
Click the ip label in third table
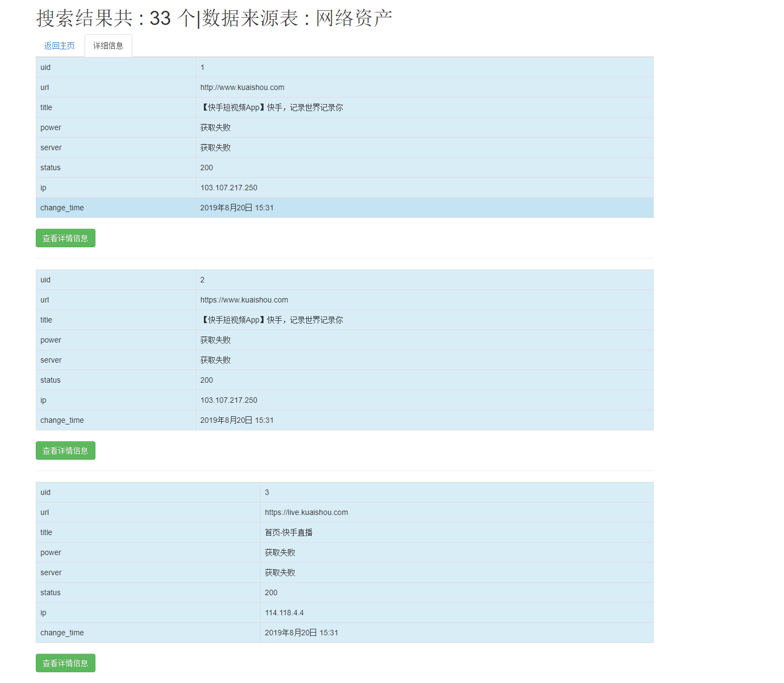click(43, 613)
